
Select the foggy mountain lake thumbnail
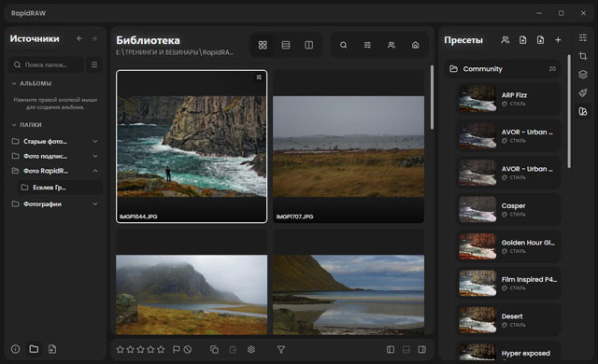[192, 282]
